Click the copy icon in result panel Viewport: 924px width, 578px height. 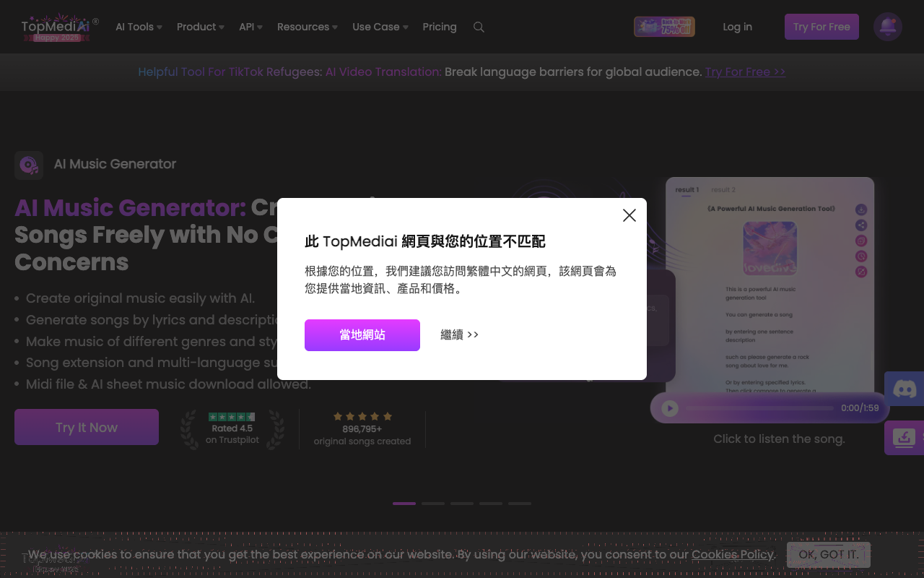coord(861,241)
